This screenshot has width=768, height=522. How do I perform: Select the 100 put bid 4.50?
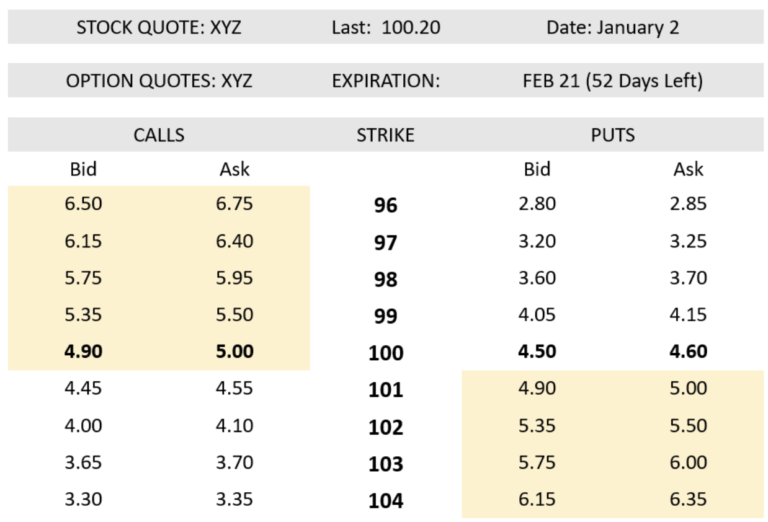537,351
